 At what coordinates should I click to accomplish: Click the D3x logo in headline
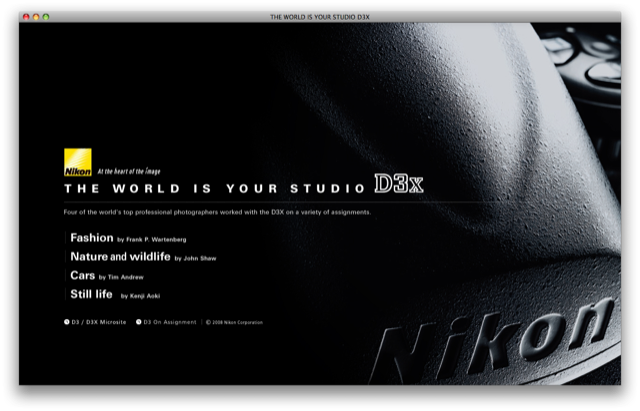[x=399, y=183]
